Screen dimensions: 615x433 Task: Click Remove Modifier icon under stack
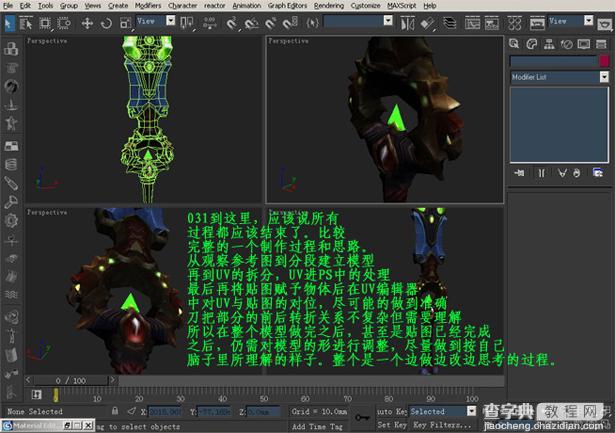pyautogui.click(x=577, y=173)
